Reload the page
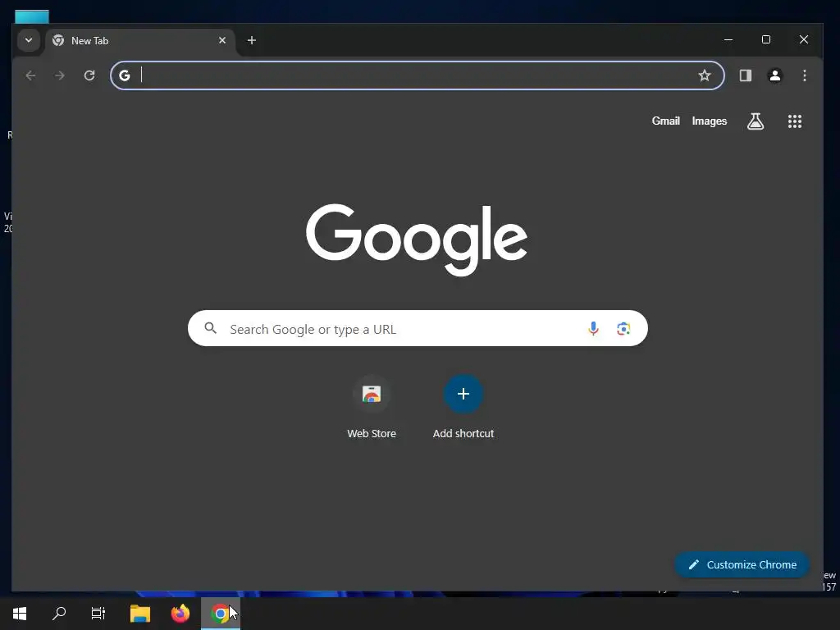The width and height of the screenshot is (840, 630). (x=89, y=75)
